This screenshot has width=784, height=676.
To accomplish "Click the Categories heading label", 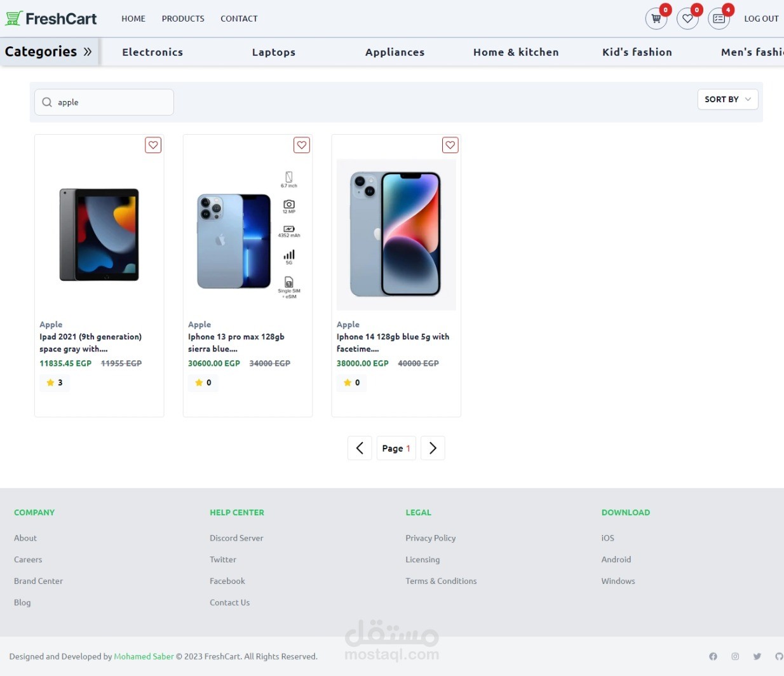I will [41, 51].
